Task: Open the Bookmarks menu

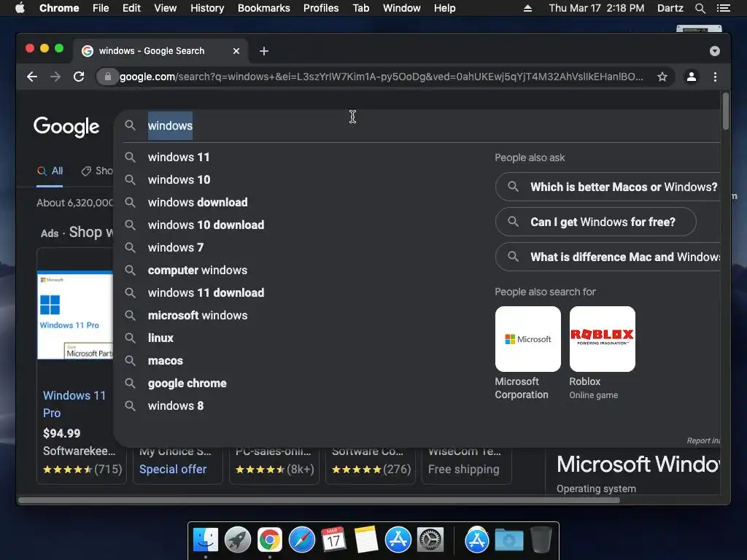Action: [x=264, y=8]
